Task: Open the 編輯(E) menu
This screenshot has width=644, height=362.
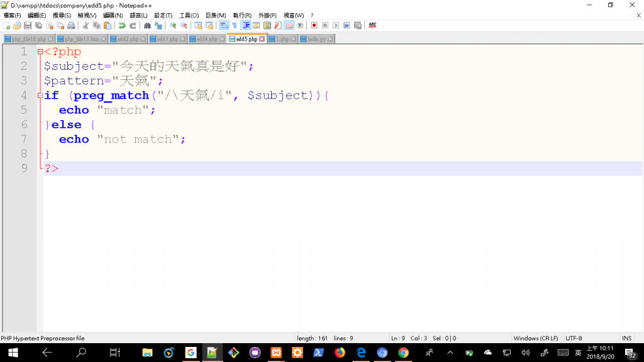Action: [37, 16]
